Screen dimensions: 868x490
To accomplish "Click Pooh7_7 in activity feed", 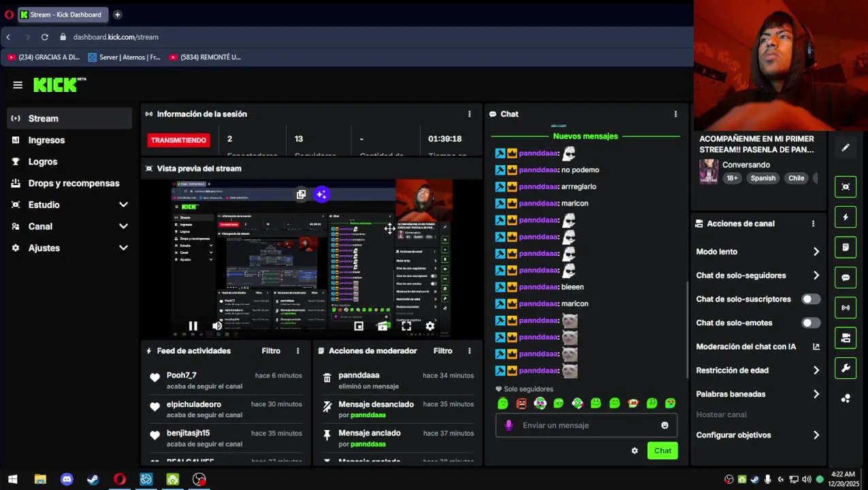I will point(181,376).
